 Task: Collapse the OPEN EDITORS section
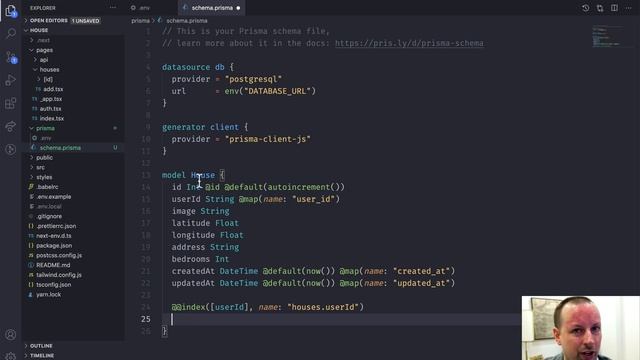pos(49,20)
